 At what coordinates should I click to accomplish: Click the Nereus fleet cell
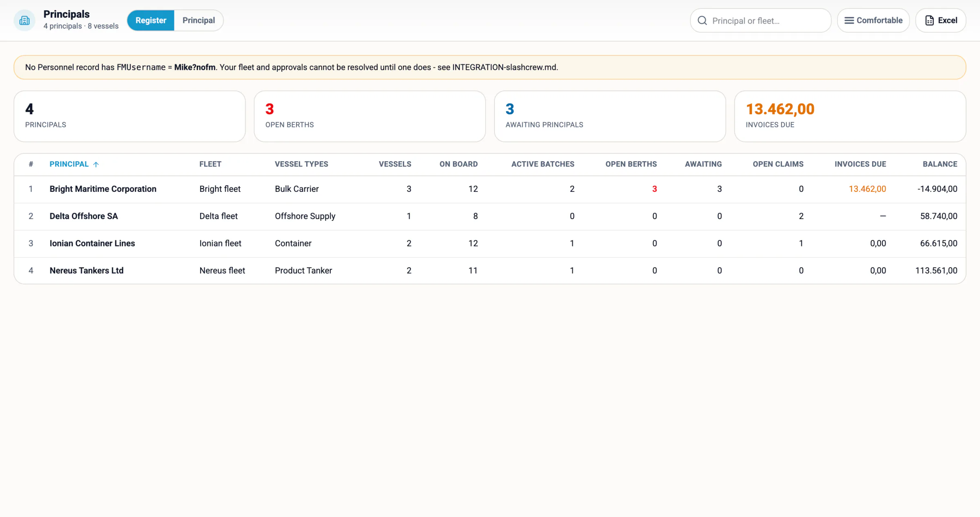tap(222, 271)
